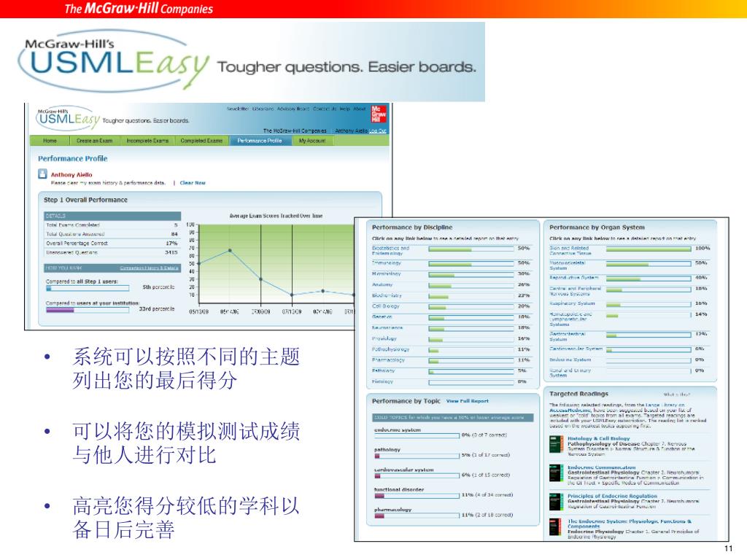Open the Pathophysiology discipline report
Image resolution: width=747 pixels, height=560 pixels.
pyautogui.click(x=391, y=349)
